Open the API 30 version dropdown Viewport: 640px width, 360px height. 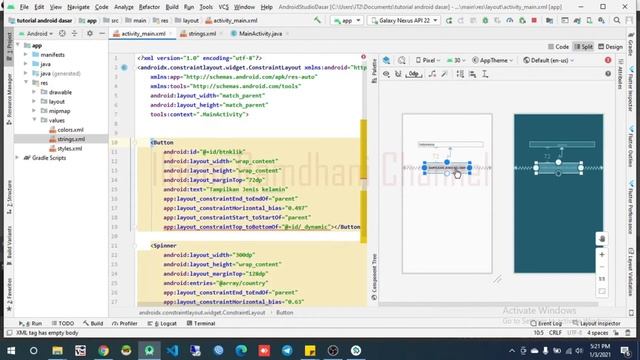pyautogui.click(x=456, y=60)
